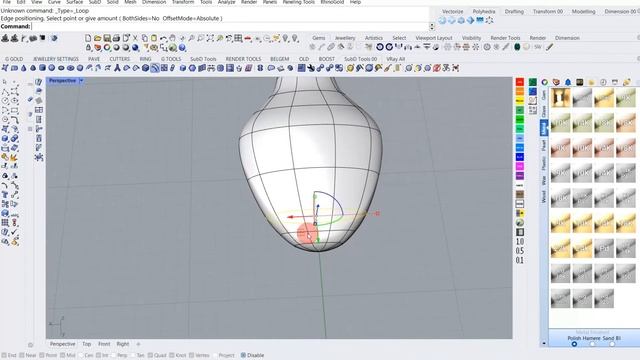Viewport: 640px width, 360px height.
Task: Click the 0.5 value in the side strip
Action: coord(520,251)
